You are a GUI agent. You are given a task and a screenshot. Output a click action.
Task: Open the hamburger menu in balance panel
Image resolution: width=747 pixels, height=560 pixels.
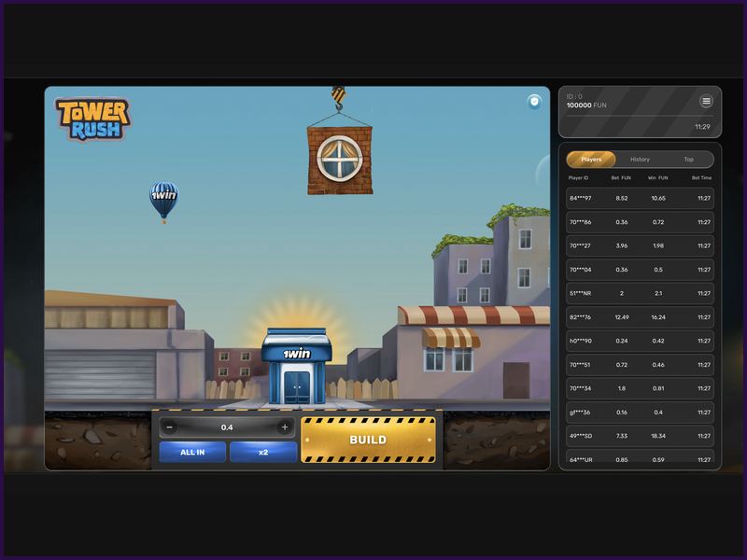click(706, 101)
